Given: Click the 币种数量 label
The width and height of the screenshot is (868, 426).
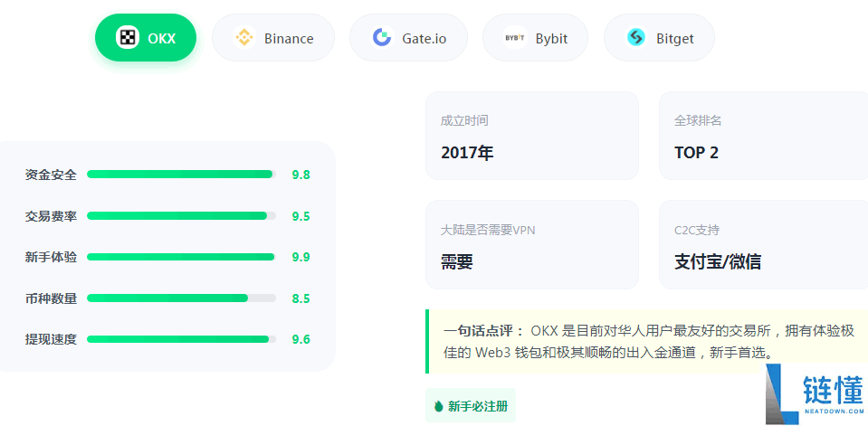Looking at the screenshot, I should click(51, 298).
